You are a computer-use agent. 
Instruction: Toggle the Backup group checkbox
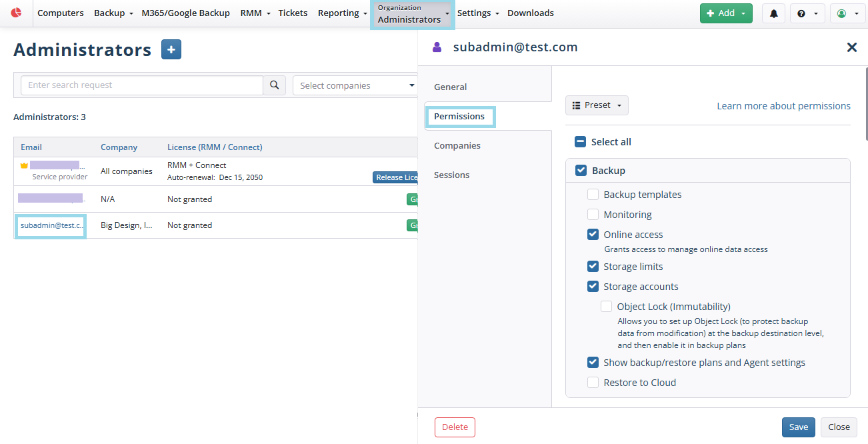coord(581,171)
